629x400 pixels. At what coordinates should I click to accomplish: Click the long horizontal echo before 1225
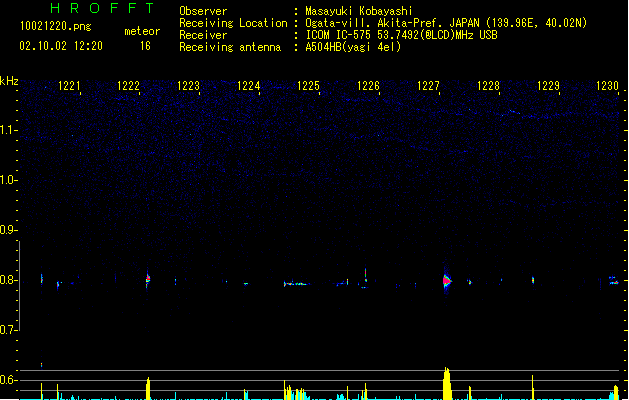tap(297, 284)
